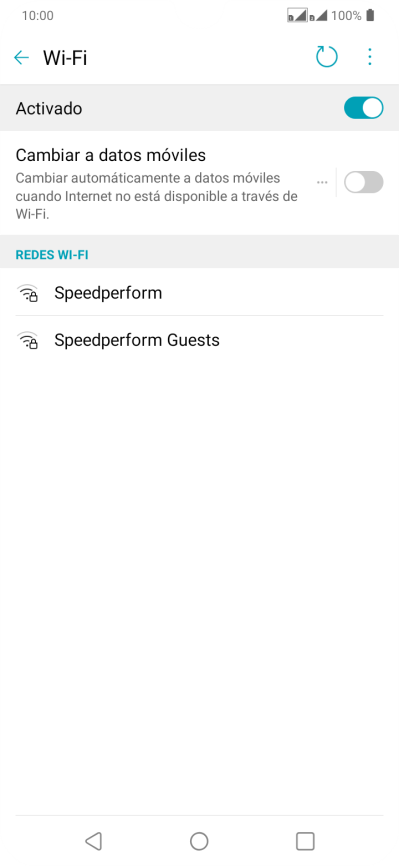This screenshot has width=399, height=866.
Task: Go home via the circle navigation button
Action: [199, 841]
